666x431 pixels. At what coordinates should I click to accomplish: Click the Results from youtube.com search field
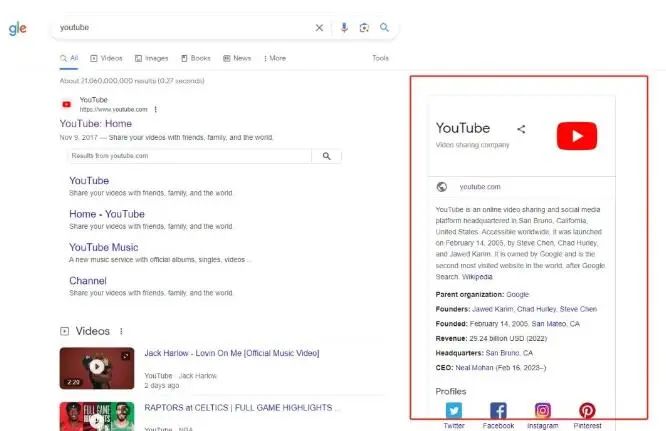pyautogui.click(x=189, y=156)
